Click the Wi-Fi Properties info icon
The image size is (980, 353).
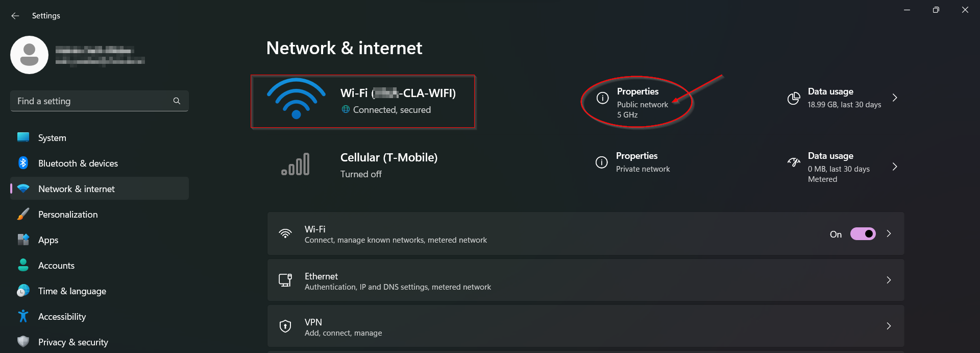coord(602,98)
